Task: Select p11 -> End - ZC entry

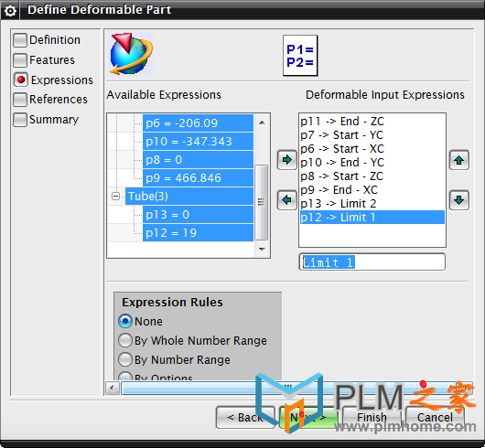Action: point(372,122)
